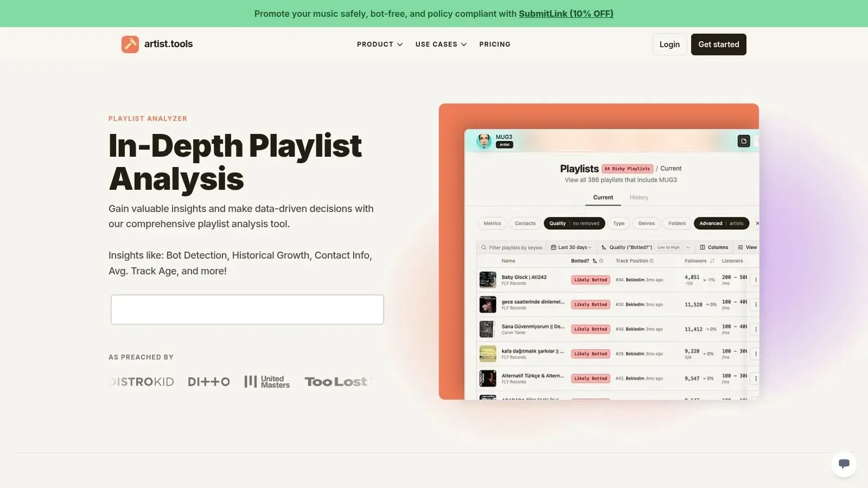
Task: Click the Listeners column header
Action: pyautogui.click(x=732, y=261)
